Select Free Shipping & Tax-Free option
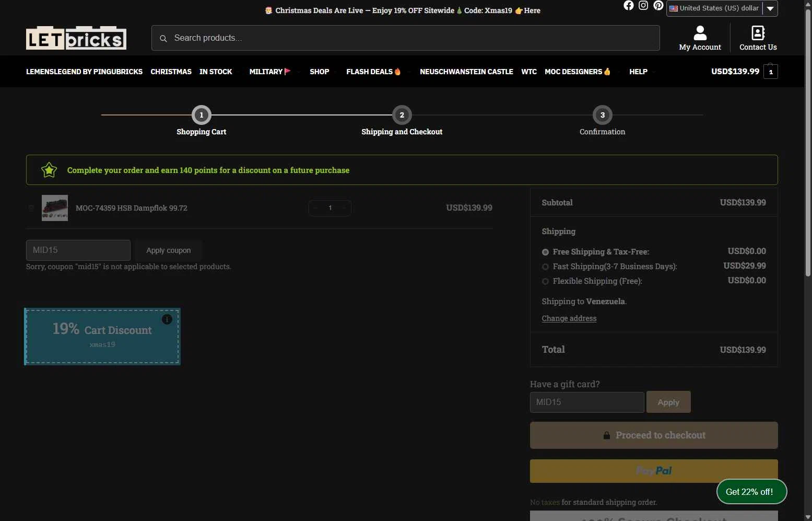Image resolution: width=812 pixels, height=521 pixels. (545, 252)
